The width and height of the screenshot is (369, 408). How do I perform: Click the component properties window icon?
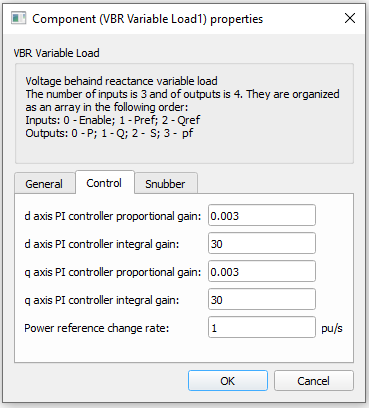pos(18,18)
